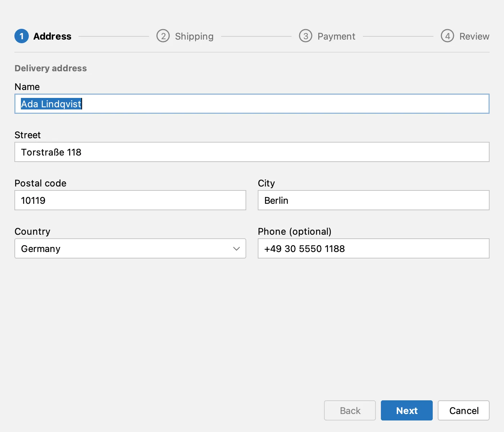Screen dimensions: 504x432
Task: Click the step 4 Review circle icon
Action: 447,36
